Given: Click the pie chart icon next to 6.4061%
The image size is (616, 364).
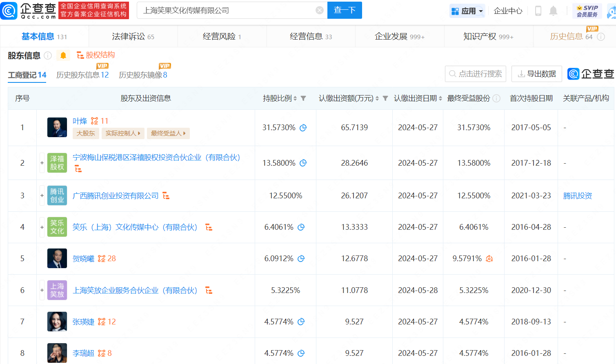Looking at the screenshot, I should 301,227.
